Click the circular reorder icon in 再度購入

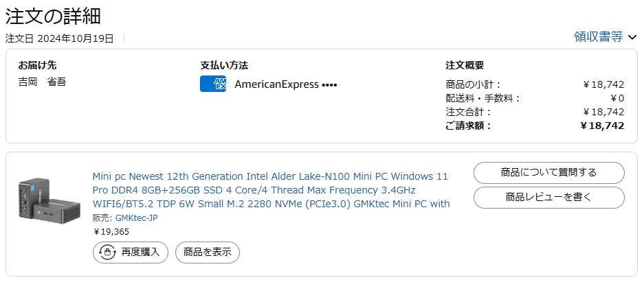pyautogui.click(x=107, y=252)
